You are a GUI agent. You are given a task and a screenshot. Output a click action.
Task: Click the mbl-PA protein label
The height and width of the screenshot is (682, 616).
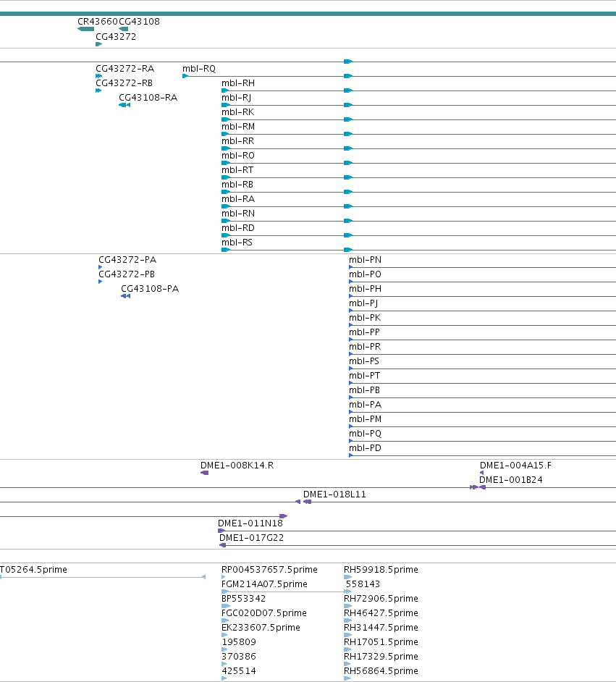pos(365,405)
